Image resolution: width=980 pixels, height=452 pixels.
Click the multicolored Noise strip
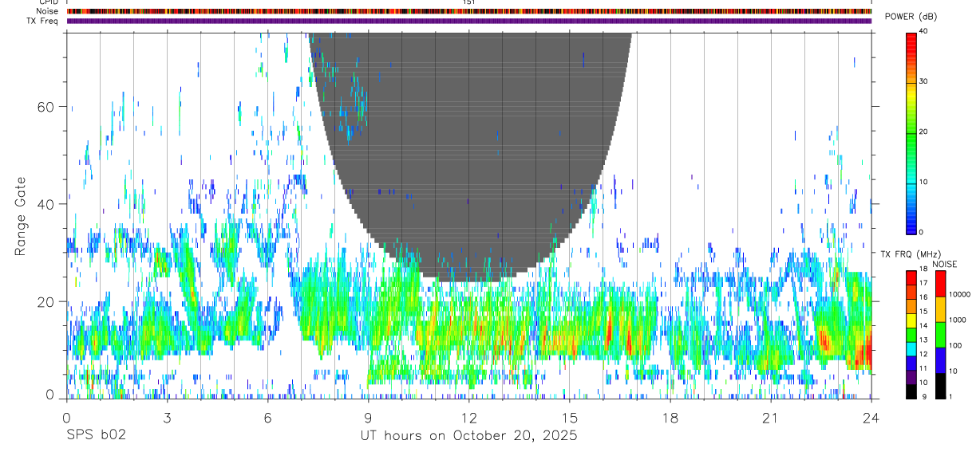(469, 11)
